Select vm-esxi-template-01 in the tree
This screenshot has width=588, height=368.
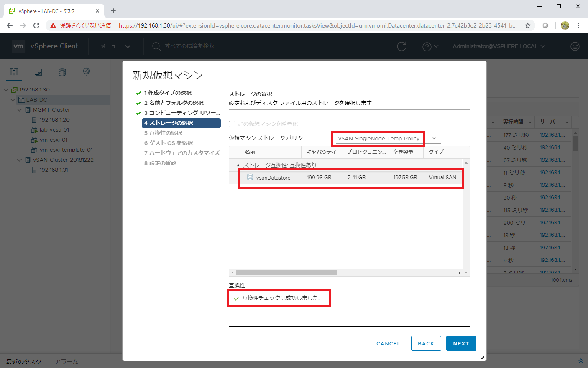(x=66, y=150)
